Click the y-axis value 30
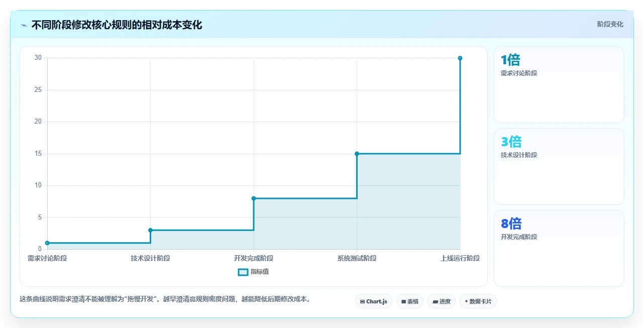Screen dimensions: 644x328 (x=38, y=58)
